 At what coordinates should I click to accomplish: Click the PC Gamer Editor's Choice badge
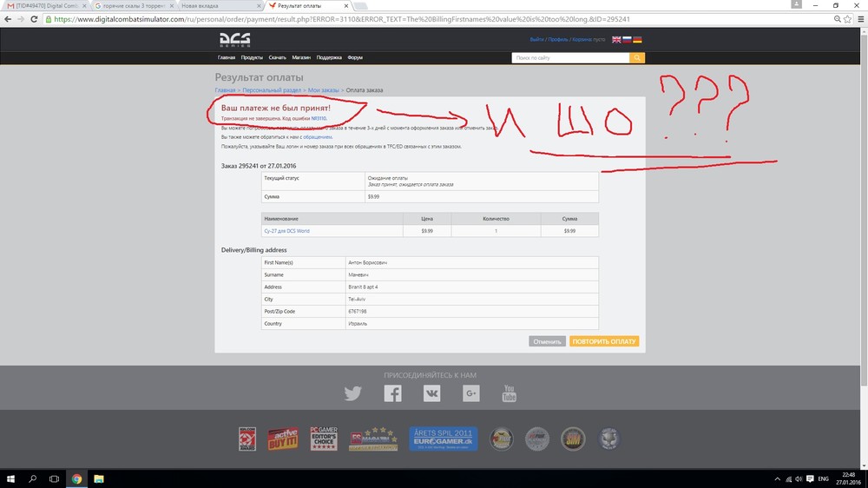[x=324, y=439]
